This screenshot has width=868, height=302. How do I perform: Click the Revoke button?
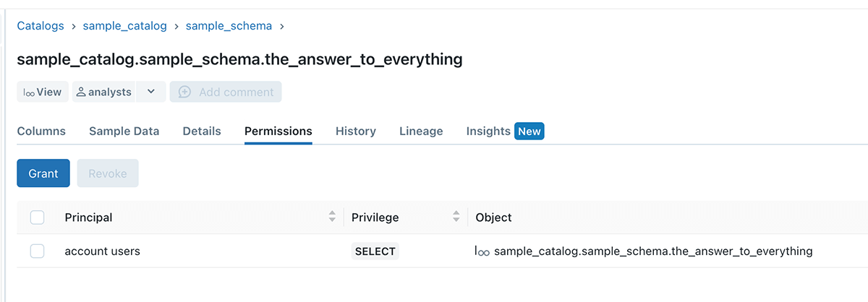click(x=108, y=173)
